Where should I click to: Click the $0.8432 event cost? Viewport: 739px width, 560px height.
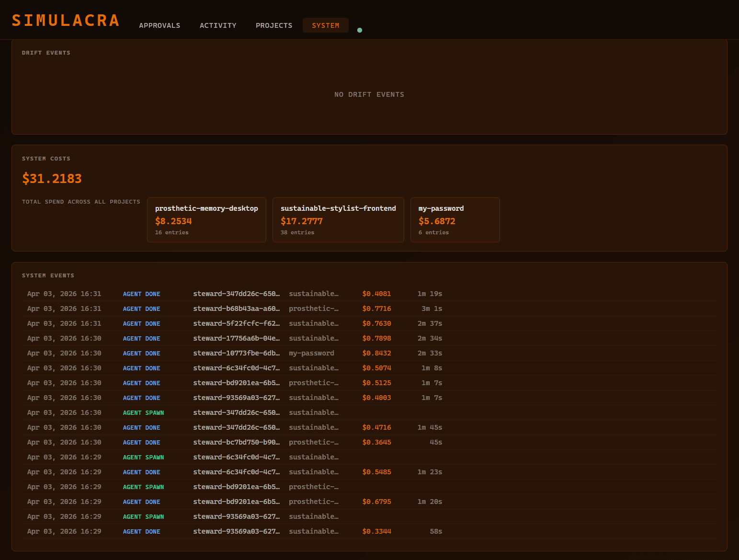(x=376, y=353)
